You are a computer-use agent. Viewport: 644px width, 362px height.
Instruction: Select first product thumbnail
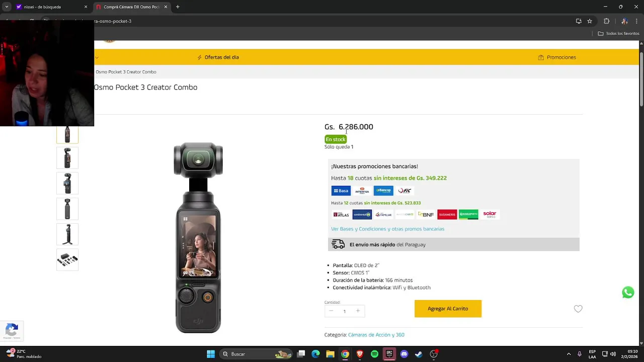click(x=67, y=135)
